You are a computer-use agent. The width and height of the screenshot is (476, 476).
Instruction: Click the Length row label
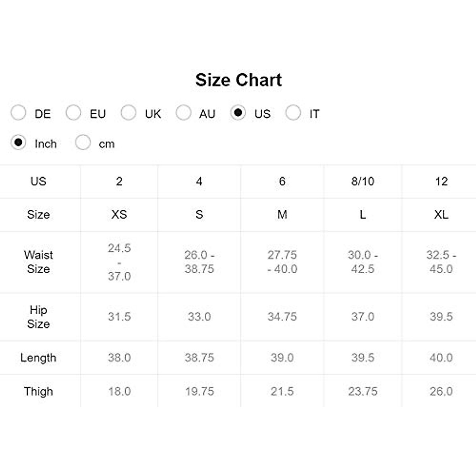tap(38, 357)
